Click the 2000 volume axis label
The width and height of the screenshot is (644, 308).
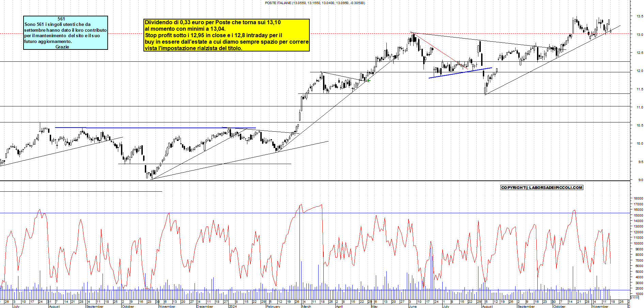click(x=639, y=288)
